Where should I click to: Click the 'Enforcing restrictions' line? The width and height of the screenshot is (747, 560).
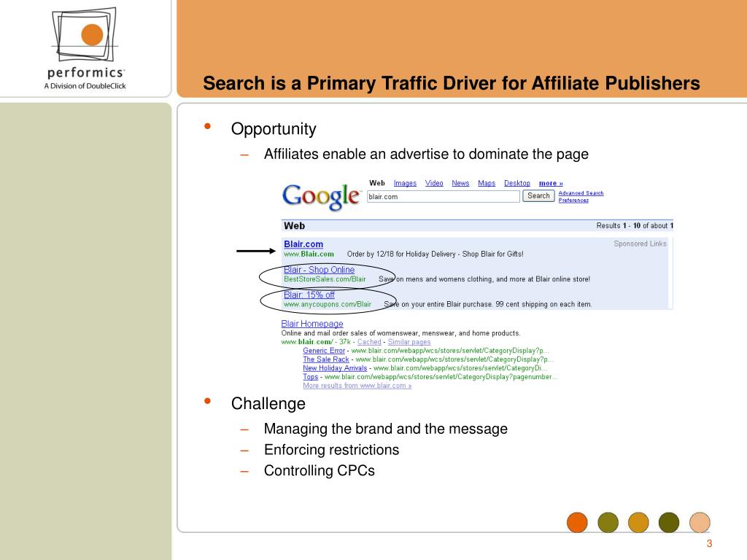332,449
